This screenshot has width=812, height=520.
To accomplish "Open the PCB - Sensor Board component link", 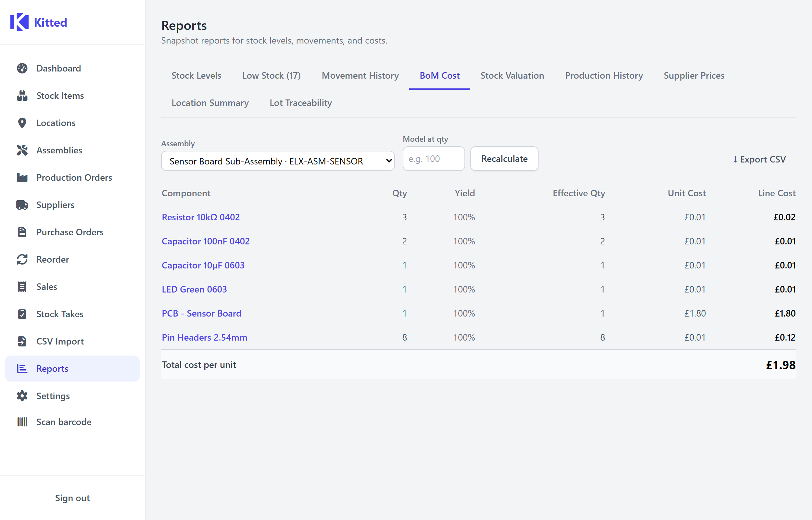I will (x=201, y=313).
